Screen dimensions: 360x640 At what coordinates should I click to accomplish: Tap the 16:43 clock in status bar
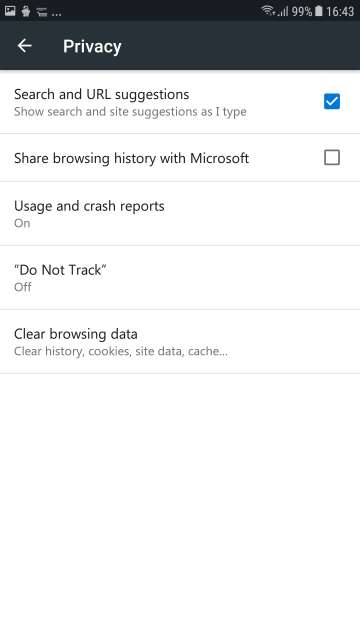[x=340, y=11]
